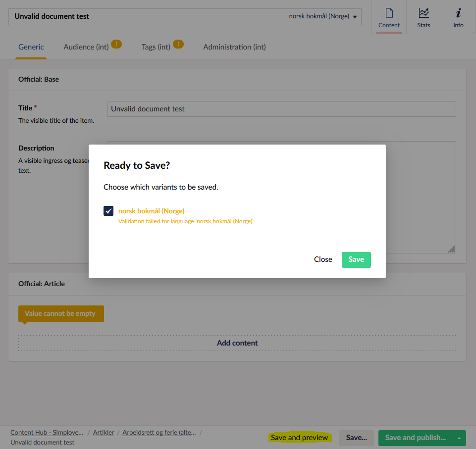476x449 pixels.
Task: Open the Info view icon
Action: [x=458, y=17]
